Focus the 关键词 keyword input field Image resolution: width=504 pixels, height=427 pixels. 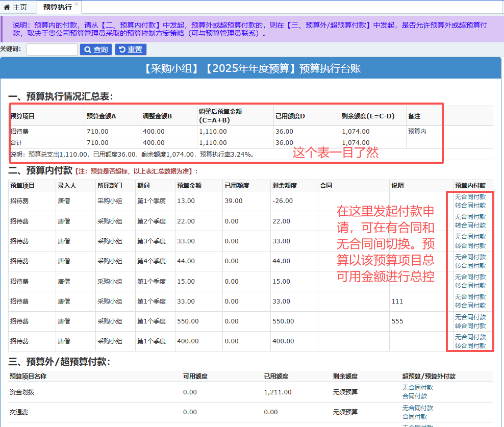click(x=52, y=49)
